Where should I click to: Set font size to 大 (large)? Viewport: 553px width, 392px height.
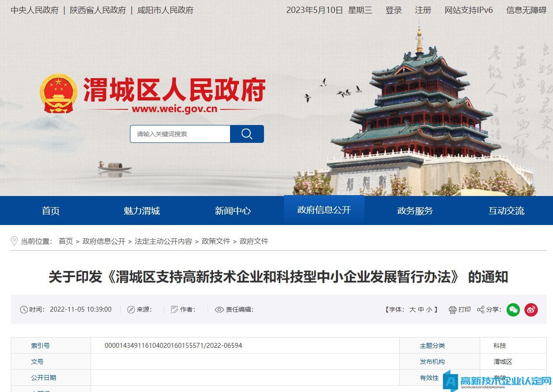tap(412, 309)
